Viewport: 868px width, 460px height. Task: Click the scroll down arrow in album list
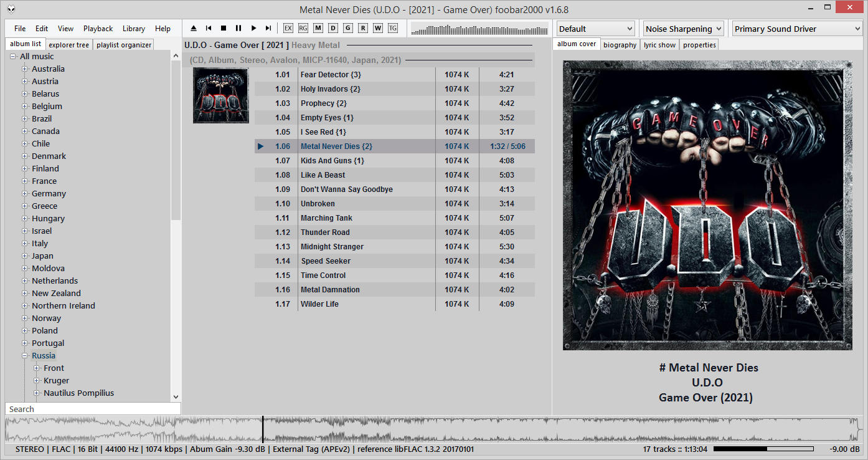click(176, 396)
